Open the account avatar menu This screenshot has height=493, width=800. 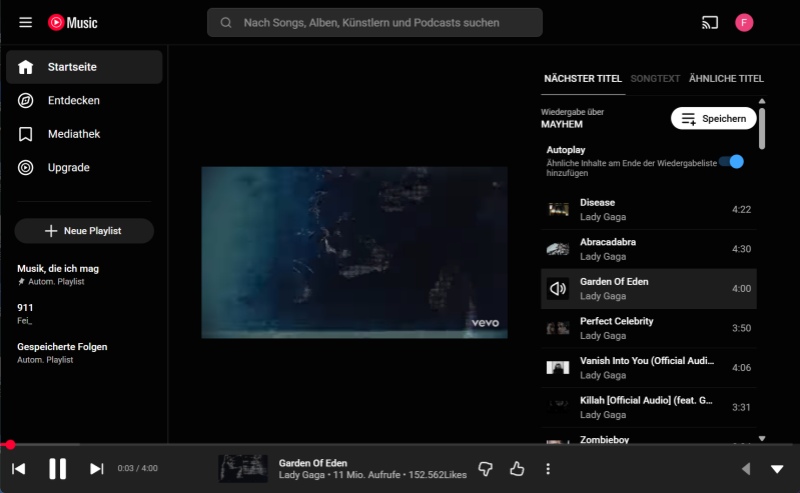tap(744, 22)
